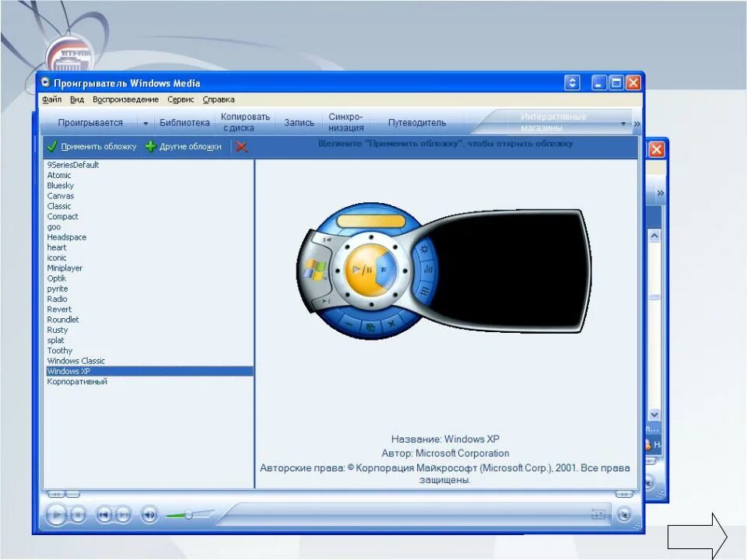Open Интерактивные магазины tab
747x560 pixels.
click(x=553, y=122)
